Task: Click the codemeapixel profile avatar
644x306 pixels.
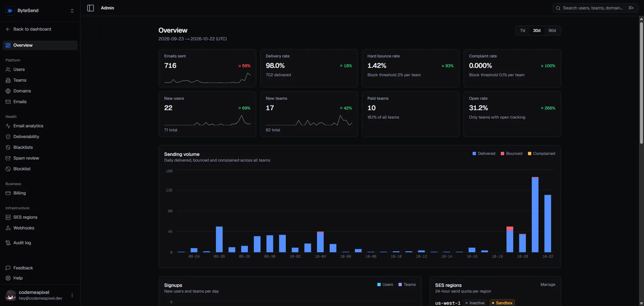Action: click(x=11, y=295)
